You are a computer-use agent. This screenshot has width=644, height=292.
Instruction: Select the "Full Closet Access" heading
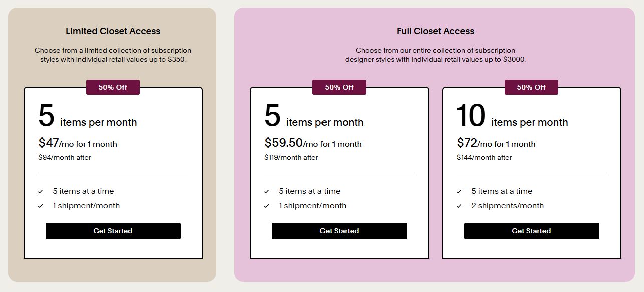435,31
